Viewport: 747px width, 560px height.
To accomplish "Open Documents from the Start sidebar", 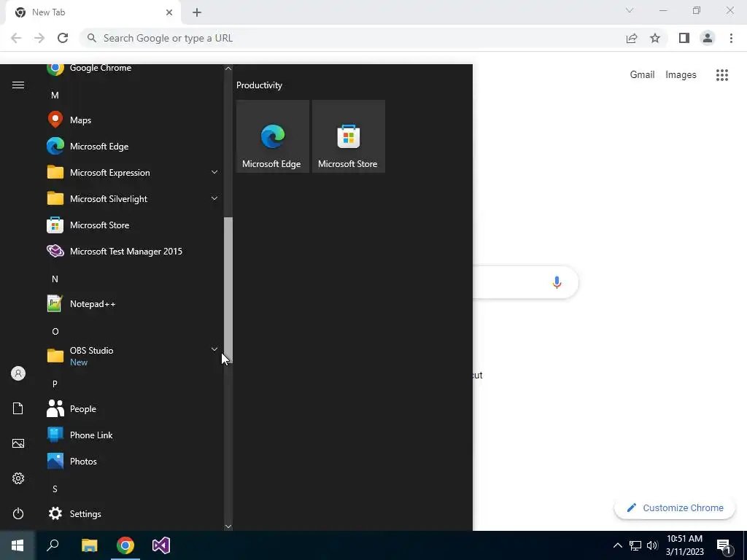I will click(x=18, y=408).
